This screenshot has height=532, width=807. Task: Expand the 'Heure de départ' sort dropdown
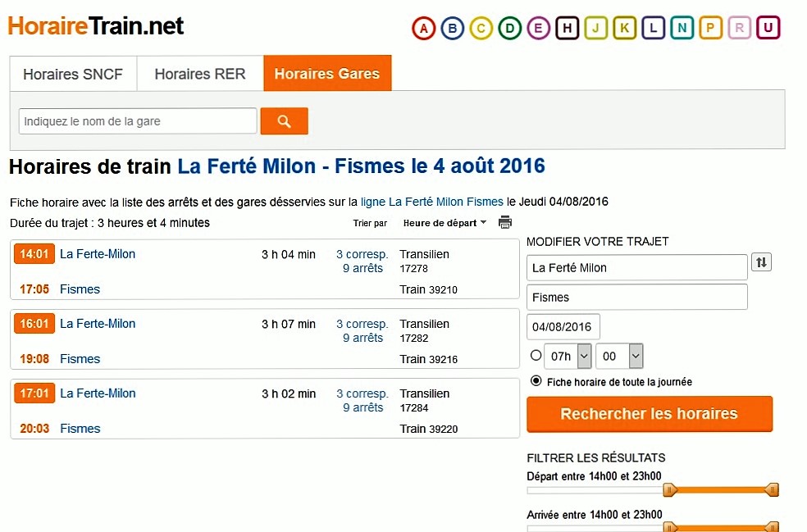pyautogui.click(x=445, y=223)
